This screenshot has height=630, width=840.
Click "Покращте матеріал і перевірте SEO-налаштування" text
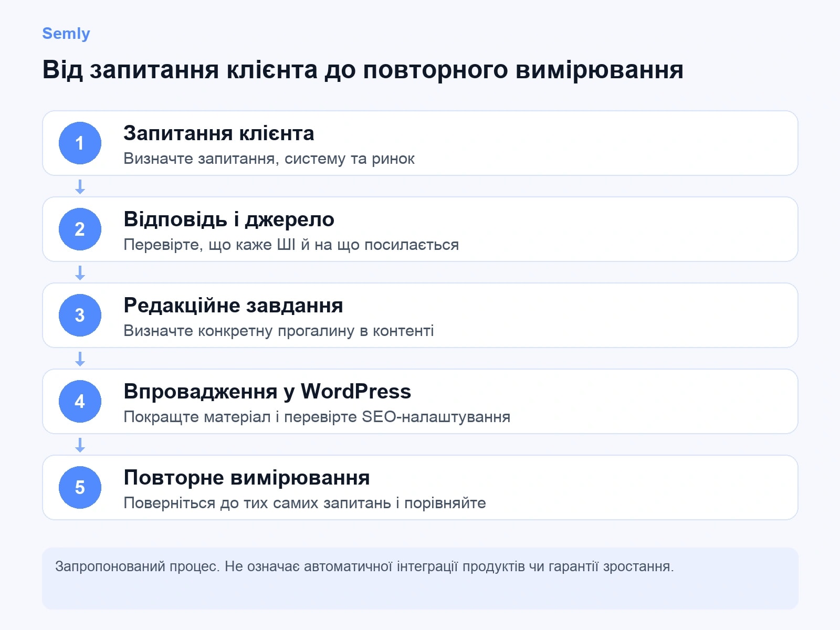[317, 417]
